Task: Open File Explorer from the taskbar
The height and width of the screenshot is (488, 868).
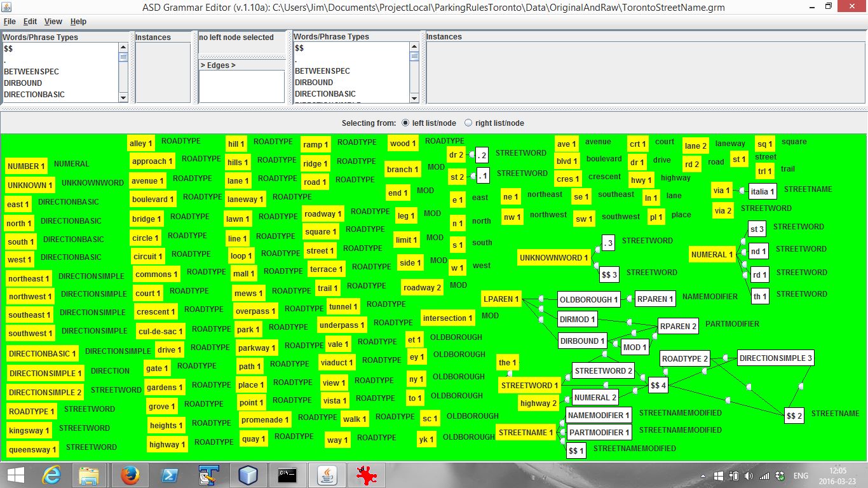Action: 90,475
